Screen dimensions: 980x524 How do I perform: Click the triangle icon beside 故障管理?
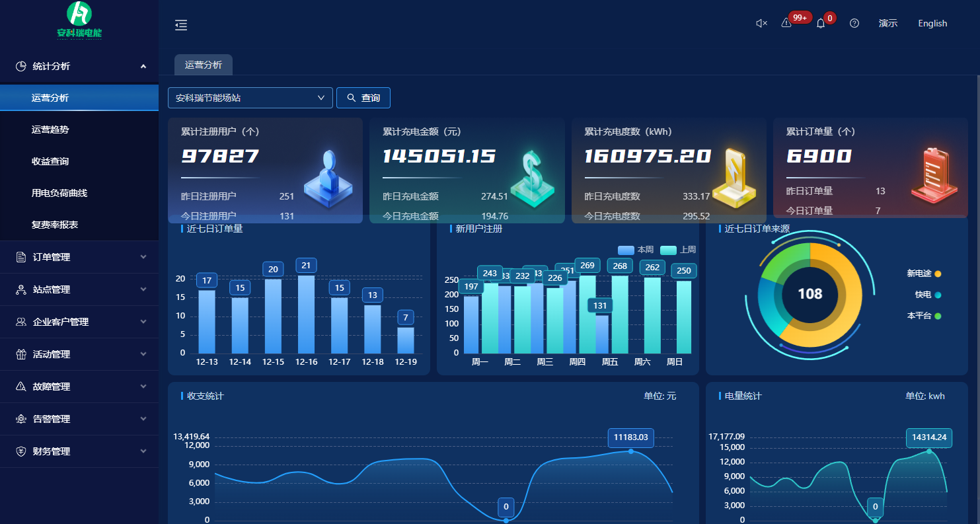pyautogui.click(x=21, y=387)
